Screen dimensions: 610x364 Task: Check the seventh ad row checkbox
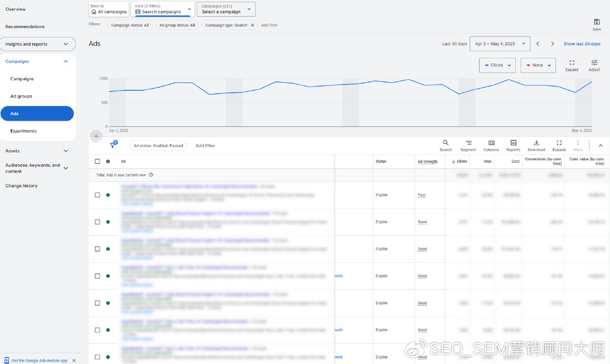pyautogui.click(x=98, y=357)
